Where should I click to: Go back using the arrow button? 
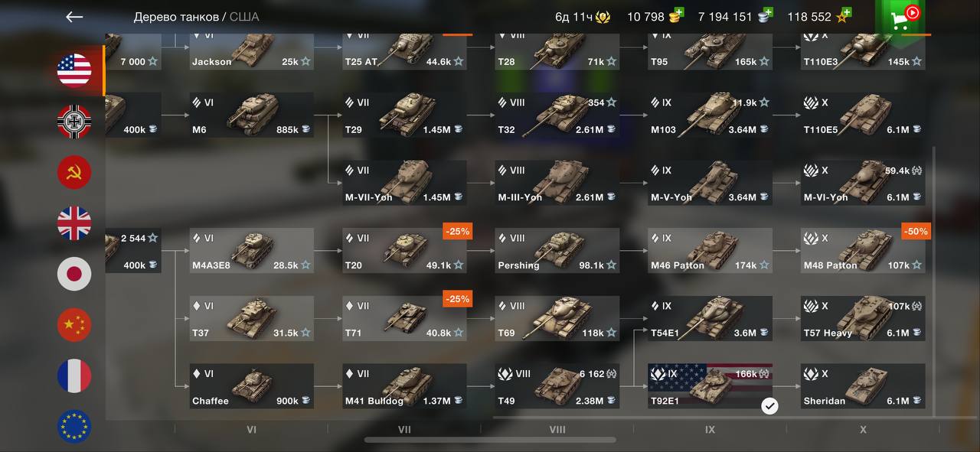(74, 17)
